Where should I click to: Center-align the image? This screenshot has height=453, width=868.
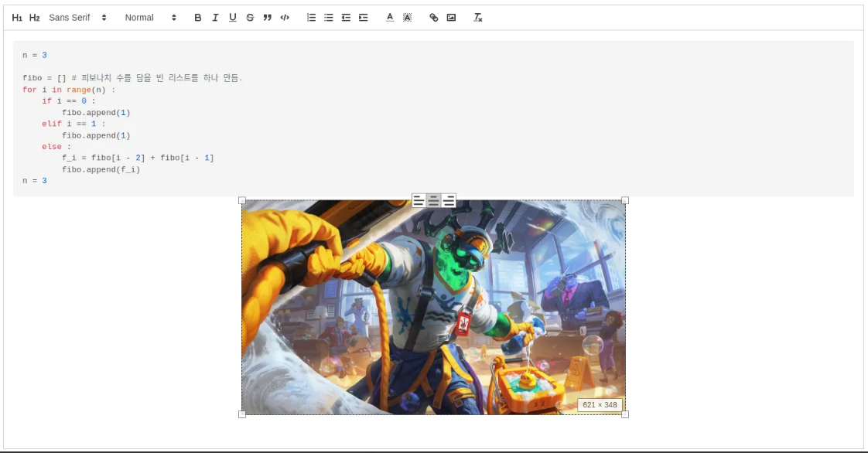[x=433, y=201]
